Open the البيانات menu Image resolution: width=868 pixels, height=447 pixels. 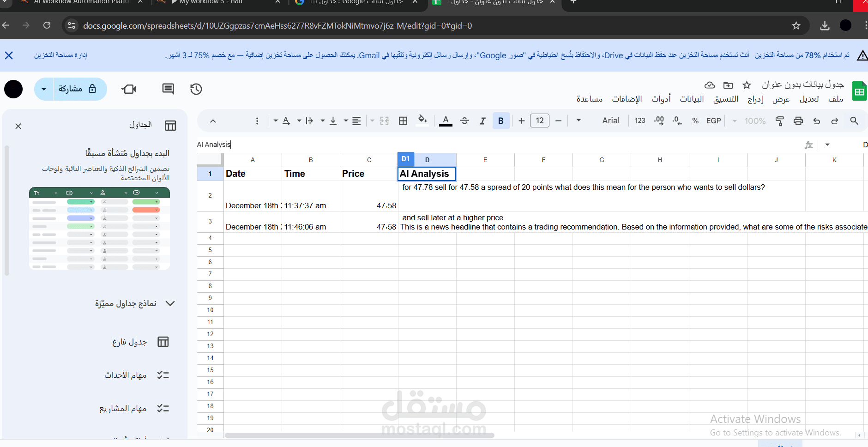[692, 99]
